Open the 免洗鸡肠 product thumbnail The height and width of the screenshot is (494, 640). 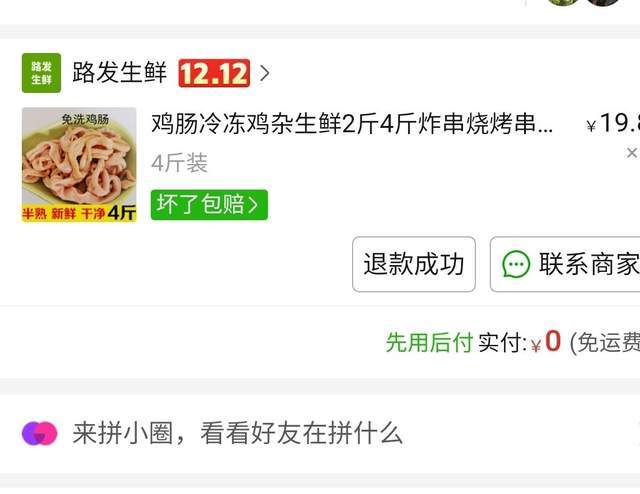(x=79, y=165)
